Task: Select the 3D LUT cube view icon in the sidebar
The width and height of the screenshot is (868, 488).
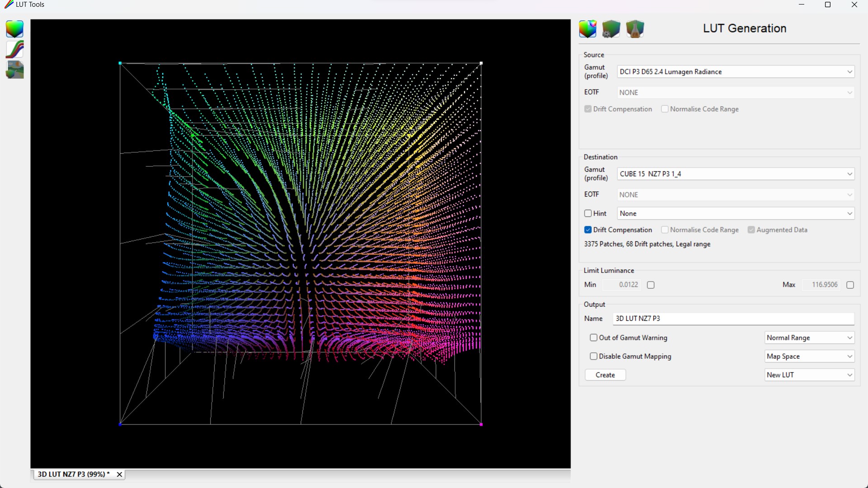Action: pyautogui.click(x=14, y=29)
